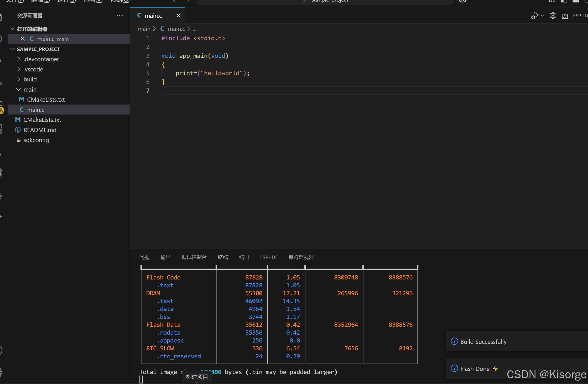The height and width of the screenshot is (384, 588).
Task: Click the breadcrumb ellipsis symbol segment
Action: (194, 29)
